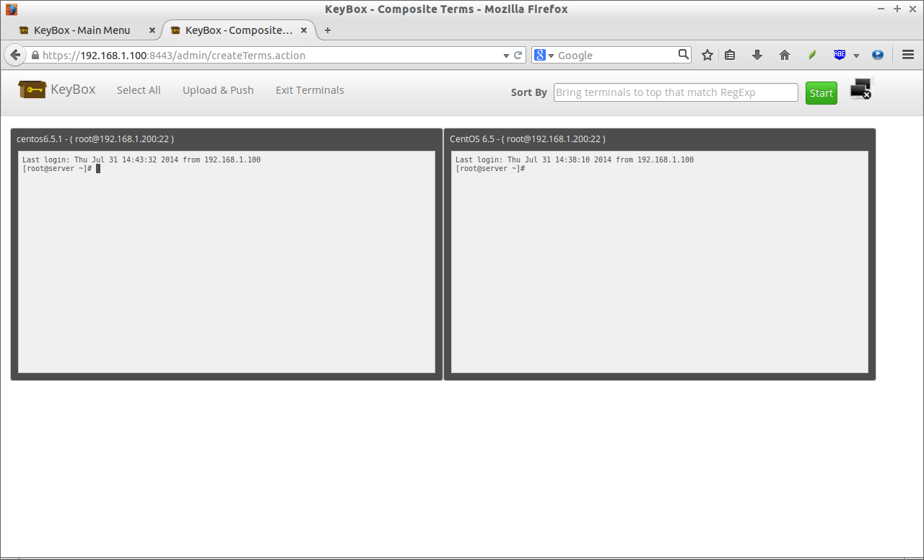The width and height of the screenshot is (924, 560).
Task: Reload the current page
Action: 518,55
